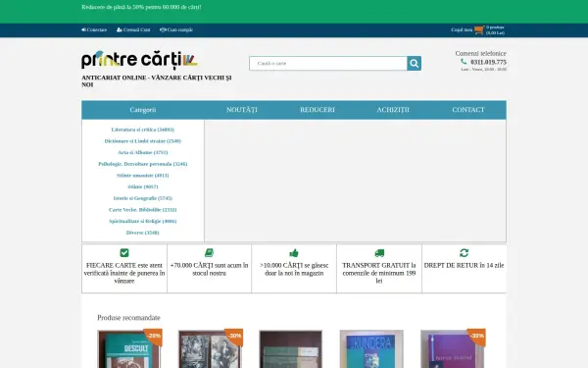Screen dimensions: 588x368
Task: Click the 'Produse recomandate' heading
Action: click(x=128, y=318)
